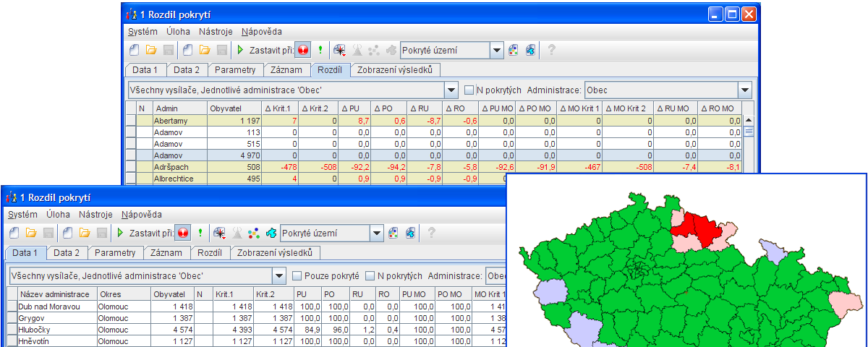Click the 'Název administrace' column header
Screen dimensions: 868x347
point(55,294)
